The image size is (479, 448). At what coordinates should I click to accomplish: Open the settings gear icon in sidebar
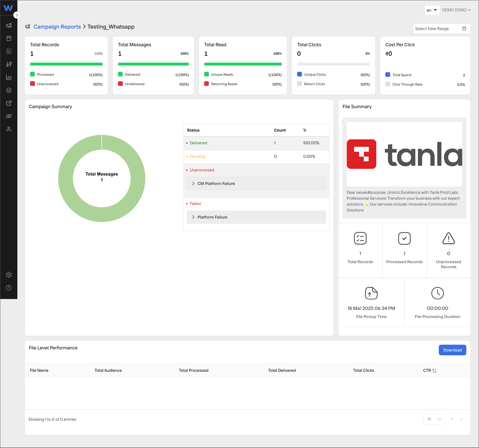[9, 275]
